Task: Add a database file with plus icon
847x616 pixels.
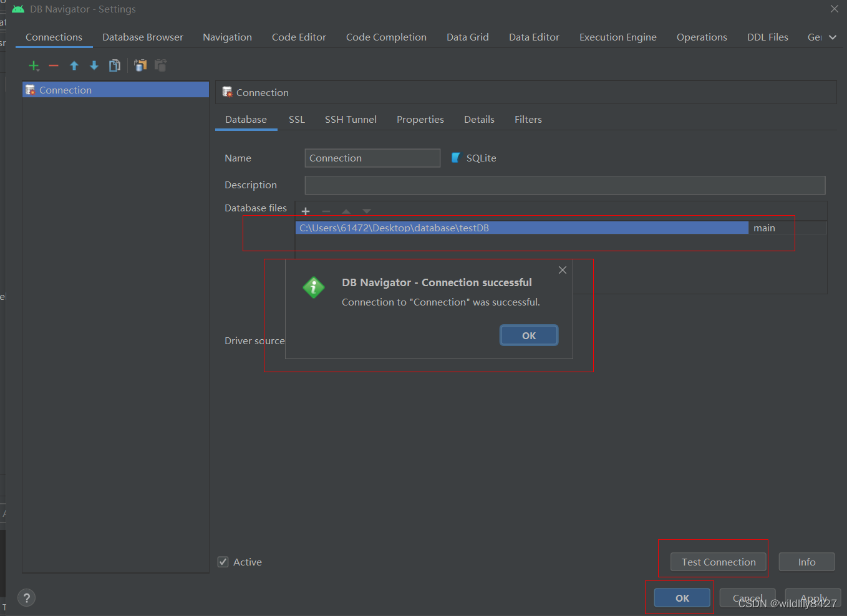Action: tap(306, 211)
